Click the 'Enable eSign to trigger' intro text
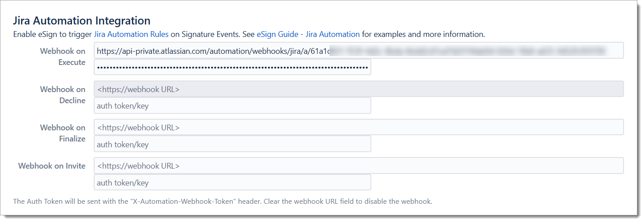This screenshot has height=222, width=644. click(x=52, y=34)
